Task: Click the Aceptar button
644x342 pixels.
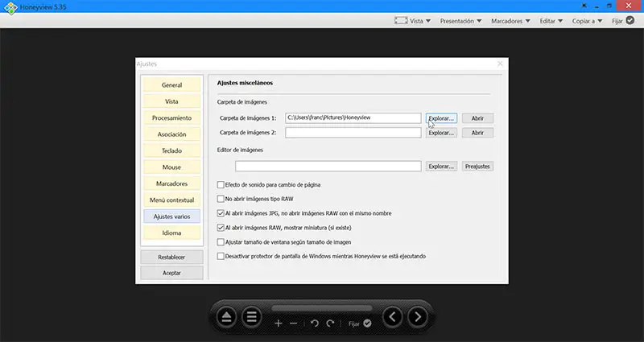Action: pyautogui.click(x=171, y=273)
